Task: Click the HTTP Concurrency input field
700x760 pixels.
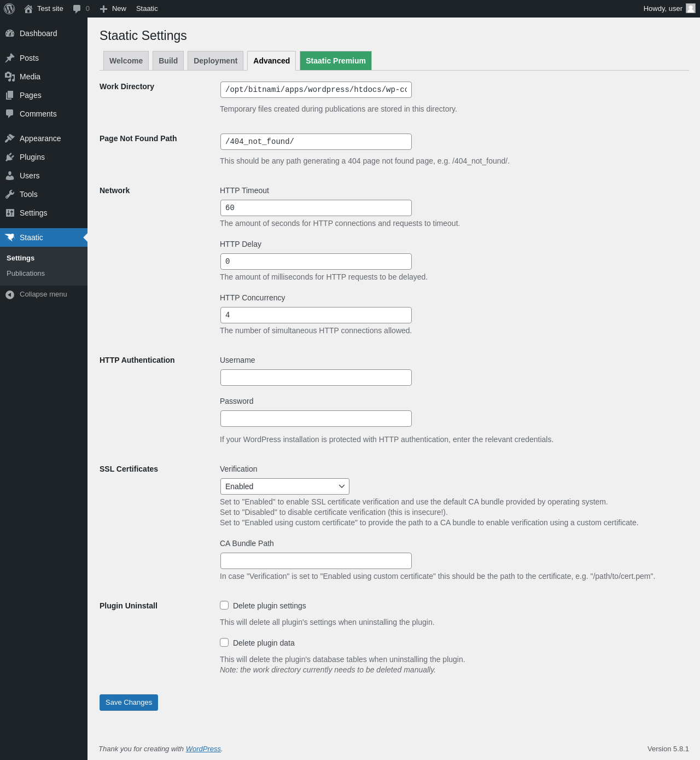Action: click(316, 315)
